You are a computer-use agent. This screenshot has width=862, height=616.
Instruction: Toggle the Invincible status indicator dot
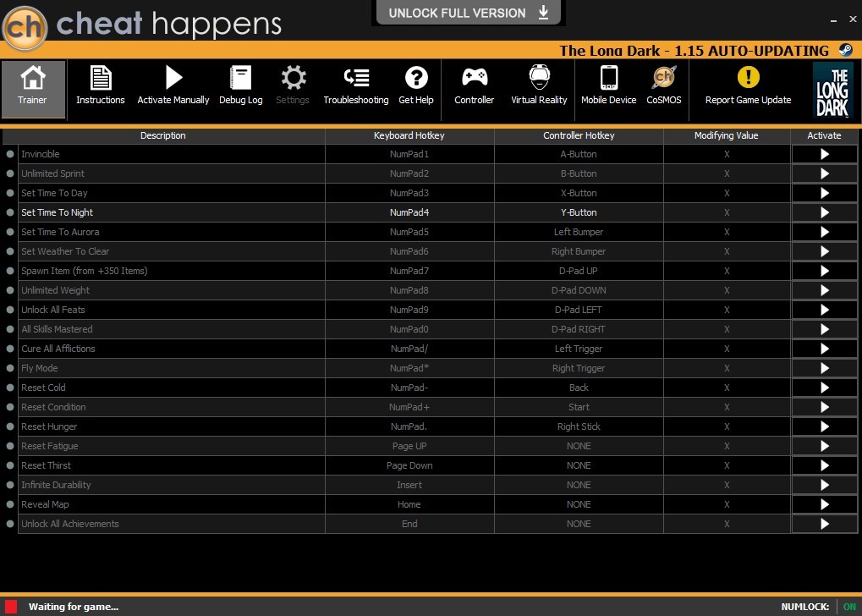[x=10, y=154]
